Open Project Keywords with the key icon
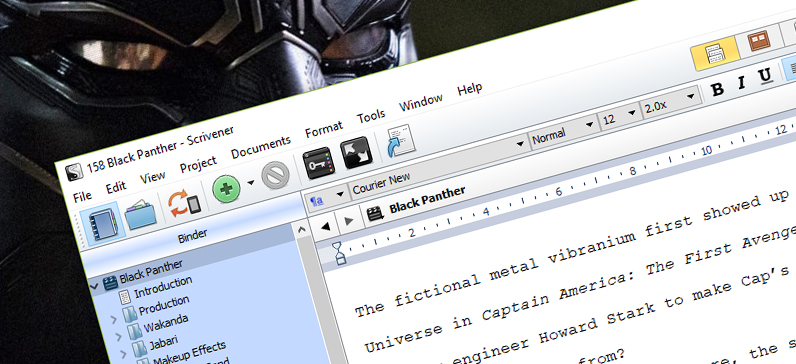The image size is (796, 364). coord(318,163)
